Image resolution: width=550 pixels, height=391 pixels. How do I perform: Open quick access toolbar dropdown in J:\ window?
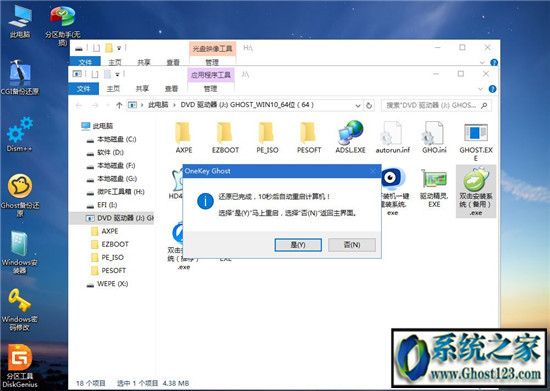pos(117,74)
